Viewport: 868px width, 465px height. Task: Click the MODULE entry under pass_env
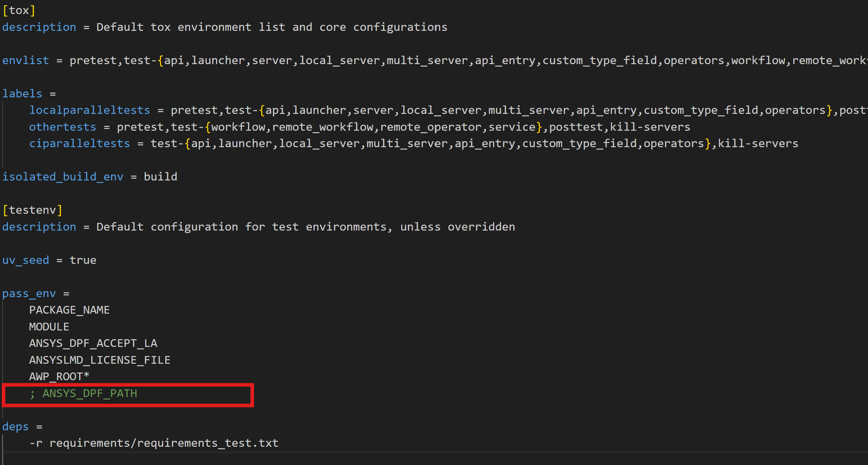tap(49, 327)
